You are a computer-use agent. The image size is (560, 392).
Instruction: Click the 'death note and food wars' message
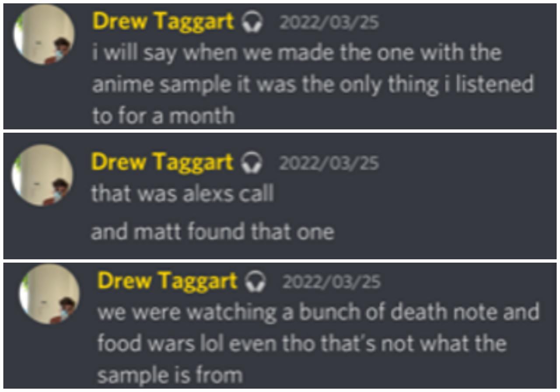click(318, 343)
